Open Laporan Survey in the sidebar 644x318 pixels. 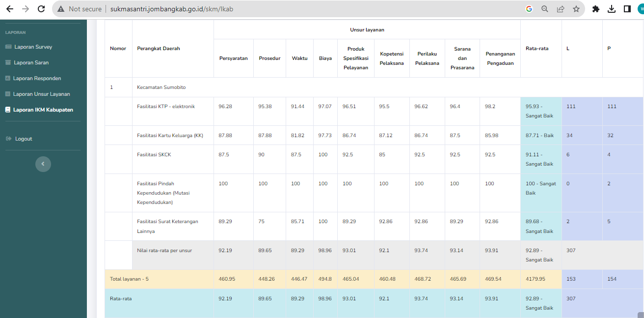[33, 47]
